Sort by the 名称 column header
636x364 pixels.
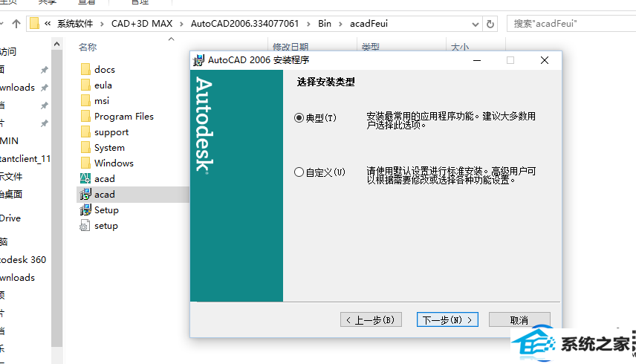[x=87, y=47]
